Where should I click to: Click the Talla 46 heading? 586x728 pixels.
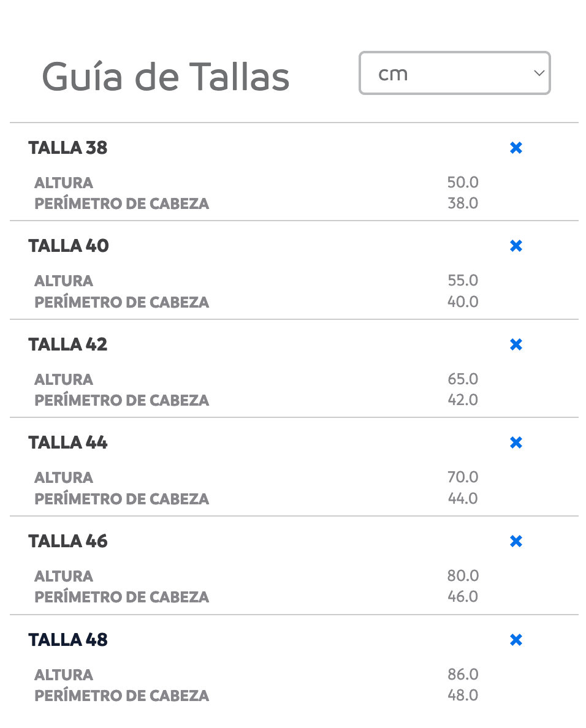[68, 541]
